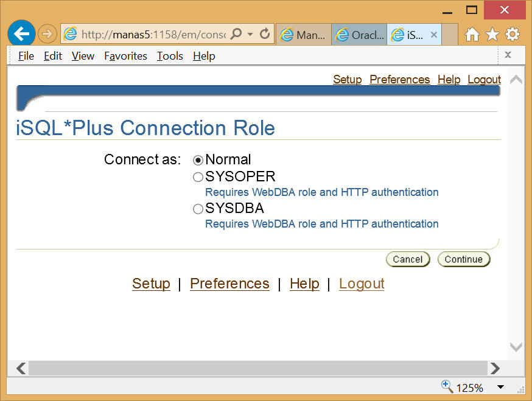Click the iSQL*Plus Connection Role heading
Viewport: 532px width, 401px height.
(145, 128)
